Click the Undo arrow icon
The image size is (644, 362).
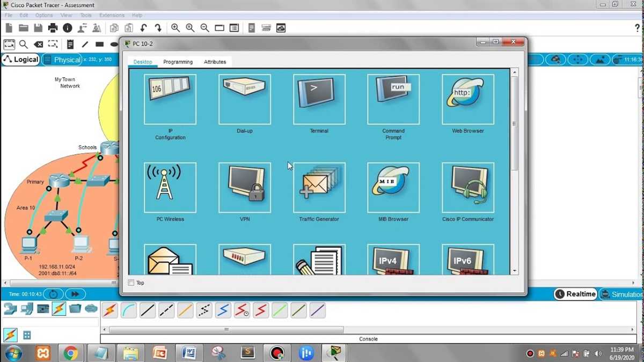tap(143, 28)
